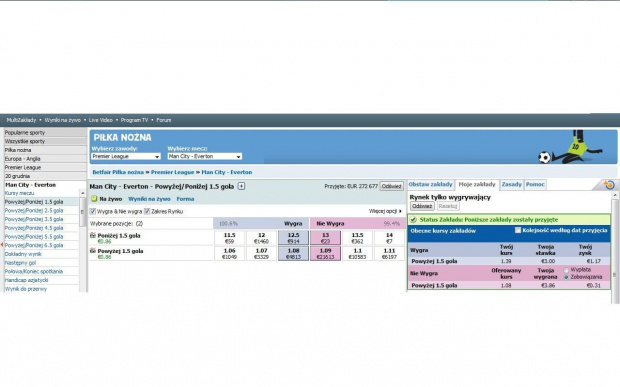
Task: Select 20 grudnia in sidebar
Action: click(45, 176)
